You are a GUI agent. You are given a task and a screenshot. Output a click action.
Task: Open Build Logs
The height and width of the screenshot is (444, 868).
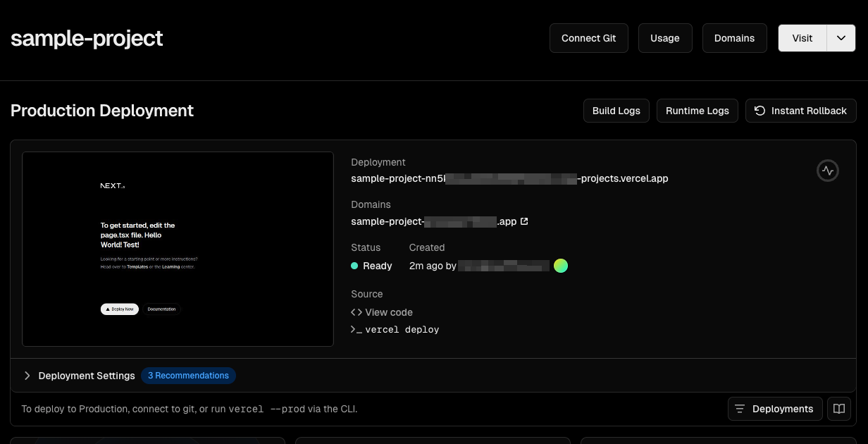point(616,111)
